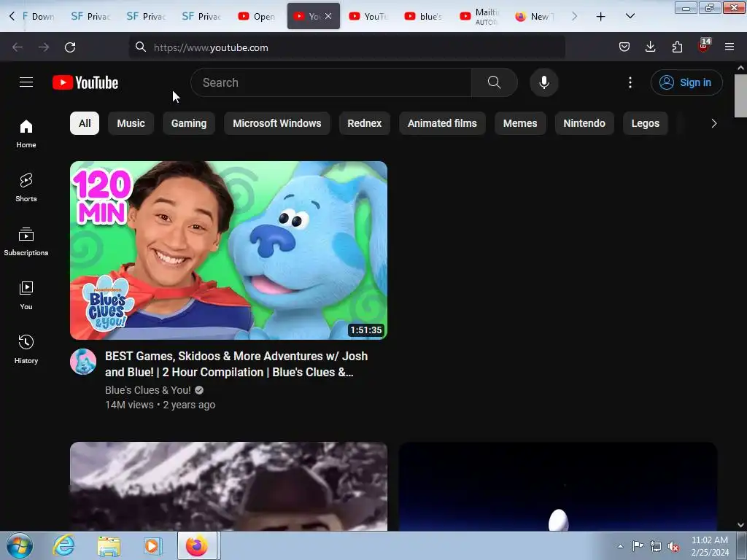747x560 pixels.
Task: Open the Blue's Clues 120 MIN video thumbnail
Action: 228,251
